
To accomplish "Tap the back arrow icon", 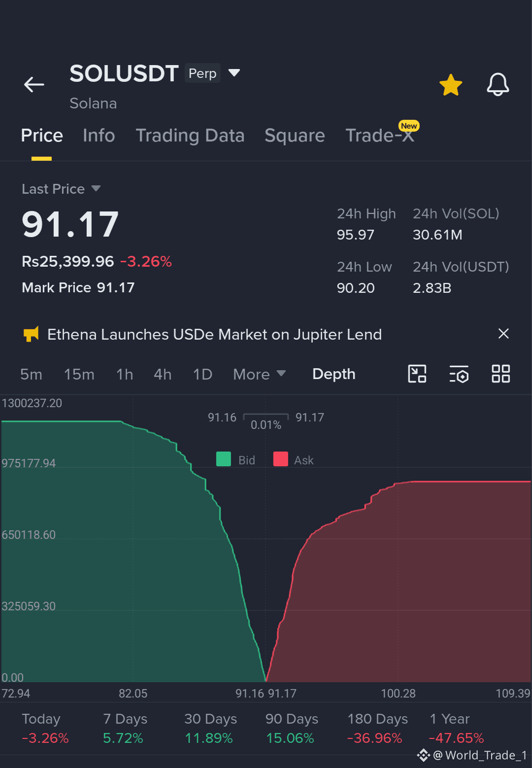I will 34,85.
